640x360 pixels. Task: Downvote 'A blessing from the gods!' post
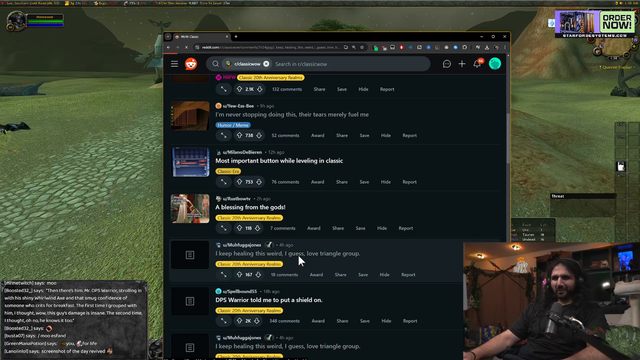pos(258,228)
